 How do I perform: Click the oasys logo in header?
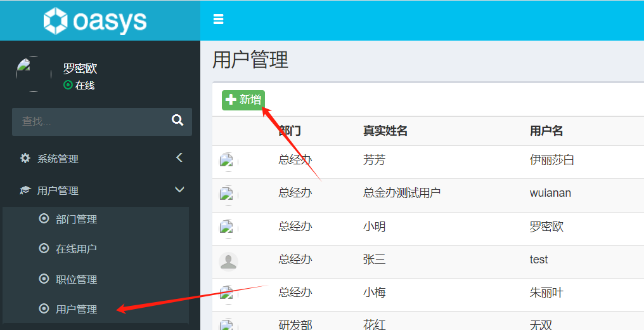pyautogui.click(x=95, y=21)
